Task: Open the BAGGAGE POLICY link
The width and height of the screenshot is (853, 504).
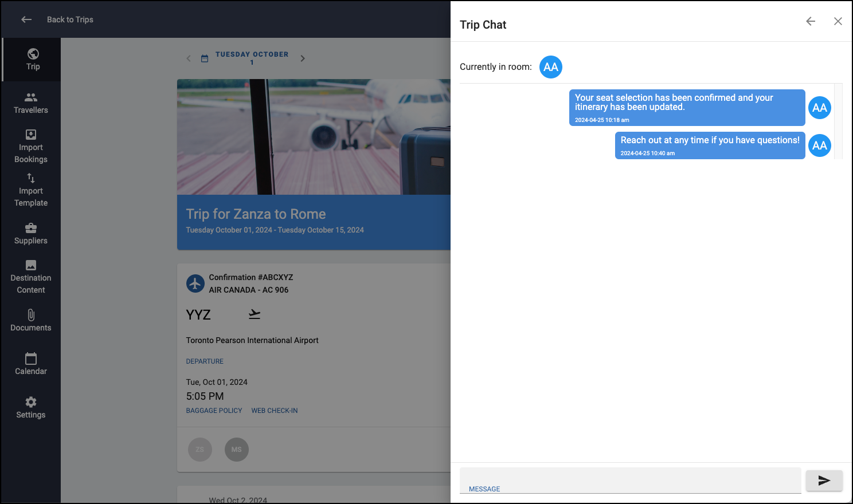Action: (214, 411)
